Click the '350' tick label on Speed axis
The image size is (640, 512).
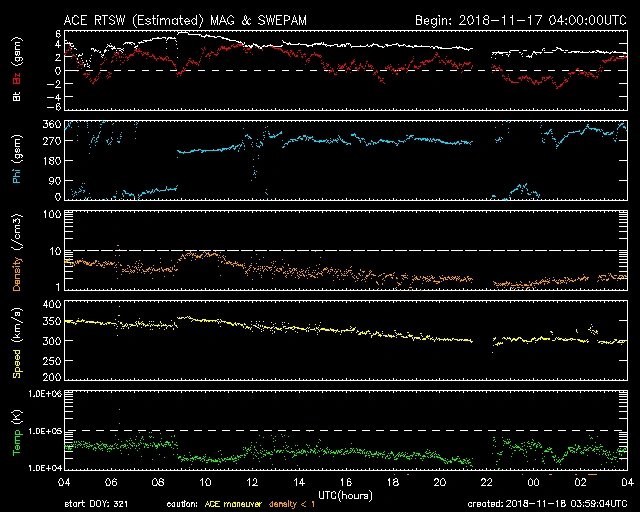[52, 321]
